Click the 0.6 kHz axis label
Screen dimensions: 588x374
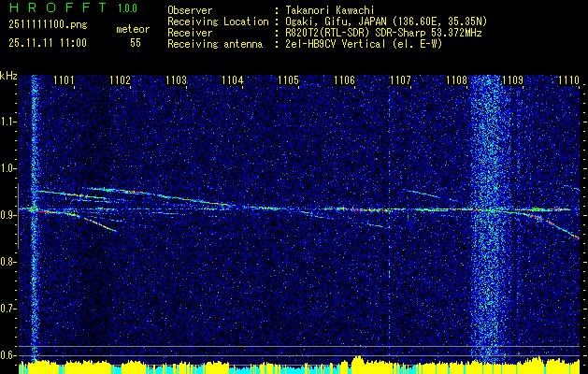pyautogui.click(x=8, y=355)
